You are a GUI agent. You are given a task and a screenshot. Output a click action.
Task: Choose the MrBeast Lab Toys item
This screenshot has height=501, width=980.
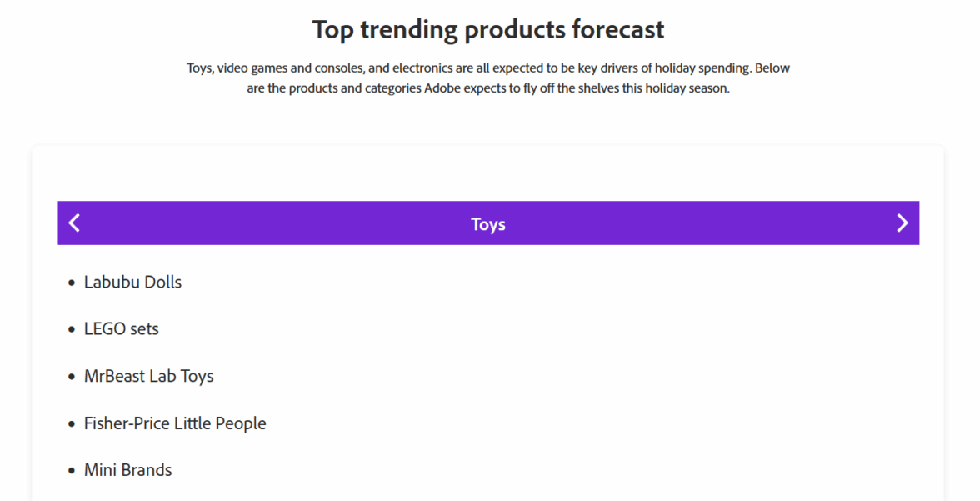tap(148, 376)
